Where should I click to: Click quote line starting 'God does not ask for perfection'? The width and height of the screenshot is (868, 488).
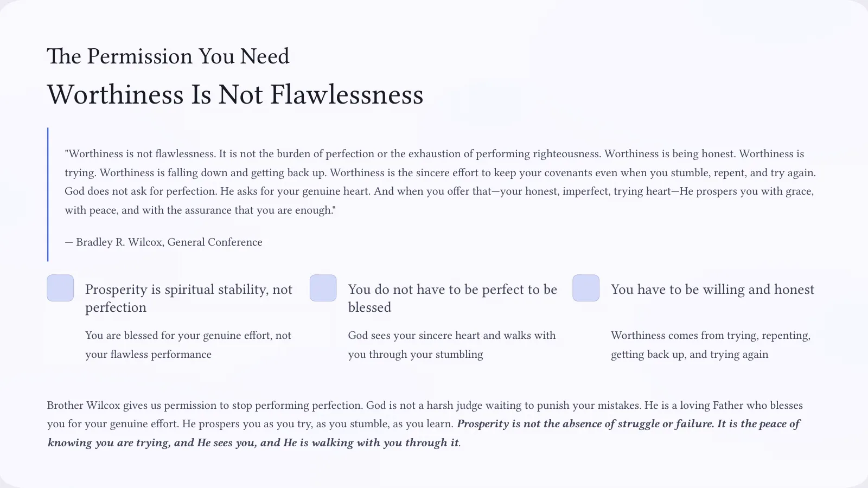pyautogui.click(x=439, y=191)
